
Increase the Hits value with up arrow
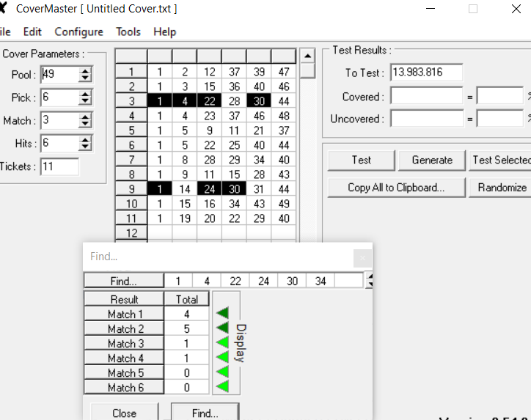tap(85, 139)
